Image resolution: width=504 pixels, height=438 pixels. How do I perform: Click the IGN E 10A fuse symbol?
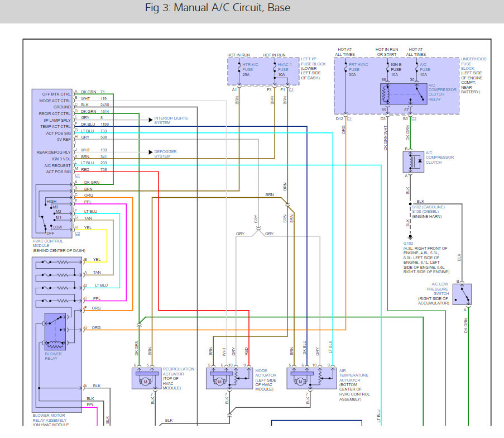[x=388, y=68]
